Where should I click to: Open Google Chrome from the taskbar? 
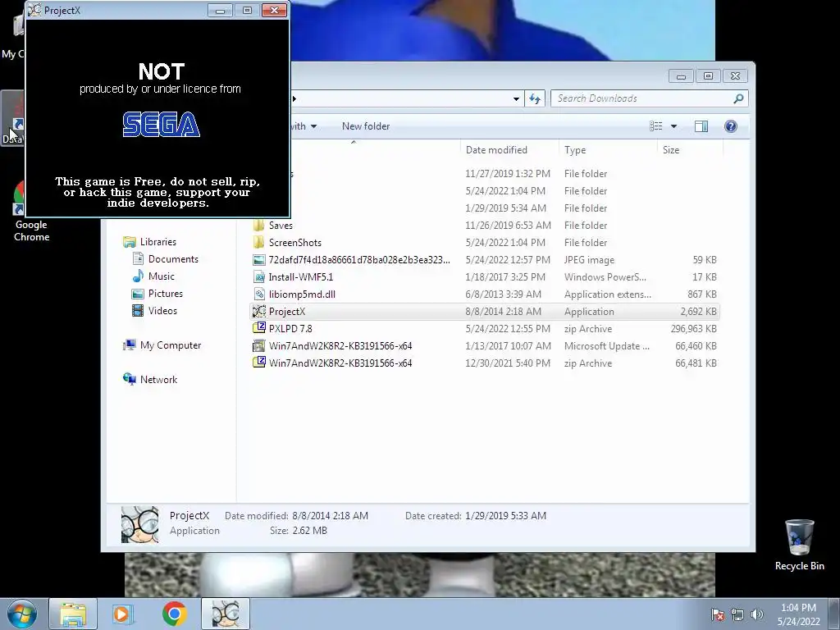174,614
